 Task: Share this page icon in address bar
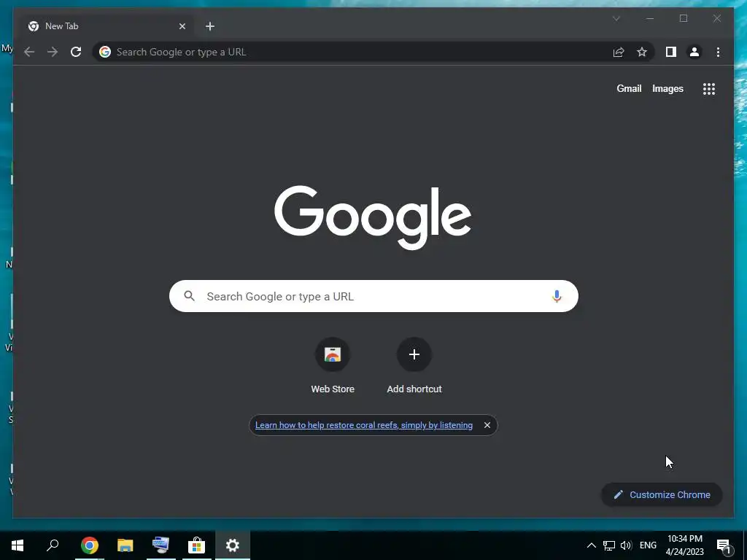619,52
